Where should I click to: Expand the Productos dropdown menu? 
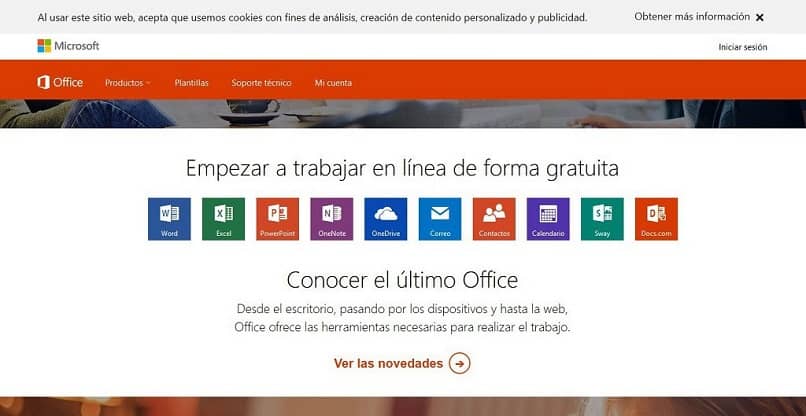[x=127, y=83]
